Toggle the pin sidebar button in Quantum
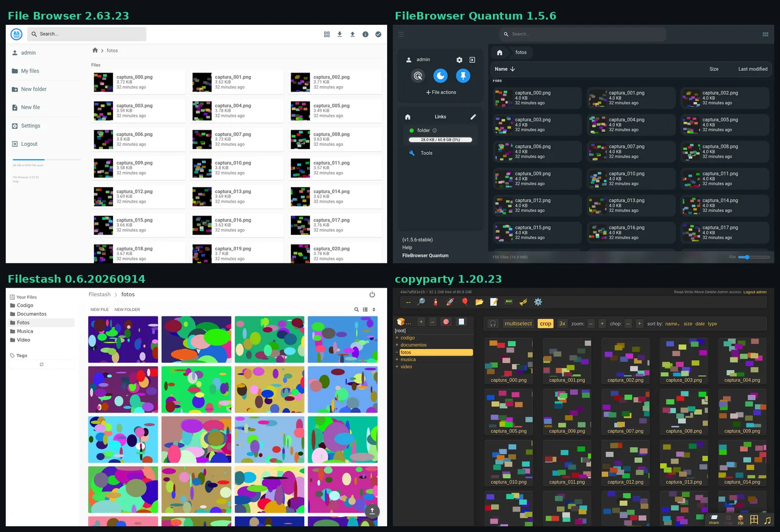Screen dimensions: 780x532 463,76
